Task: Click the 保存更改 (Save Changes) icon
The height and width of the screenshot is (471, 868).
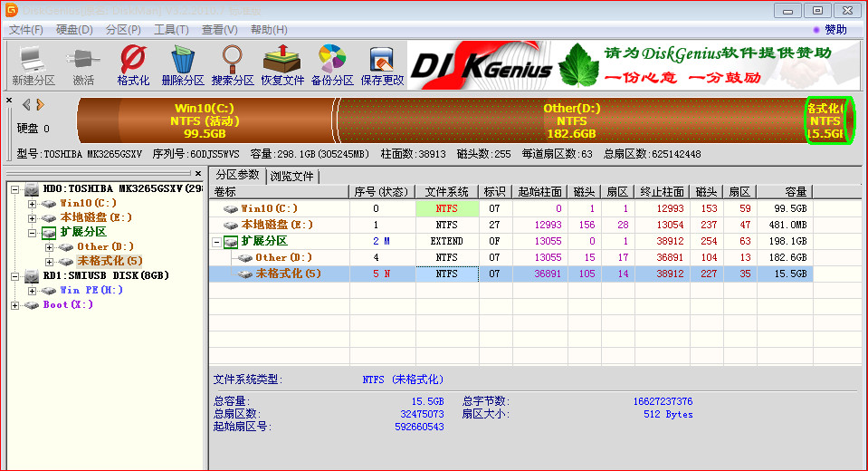Action: click(x=382, y=65)
